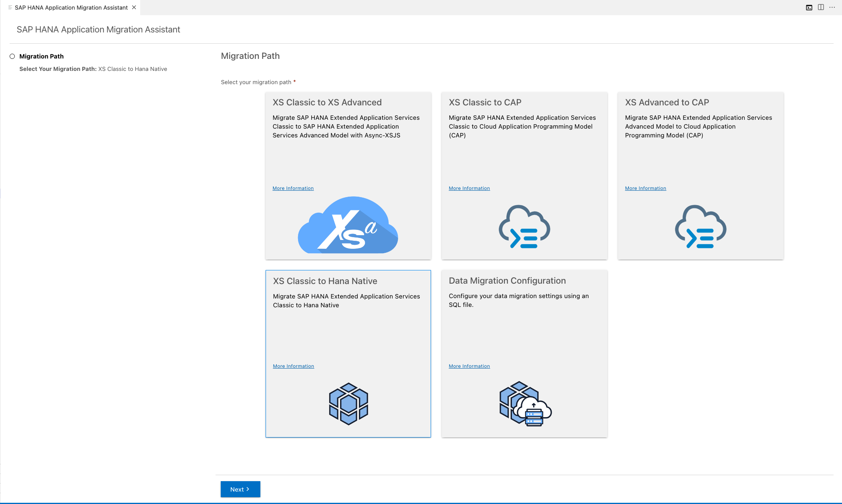842x504 pixels.
Task: Open More Information for XS Classic to CAP
Action: 469,188
